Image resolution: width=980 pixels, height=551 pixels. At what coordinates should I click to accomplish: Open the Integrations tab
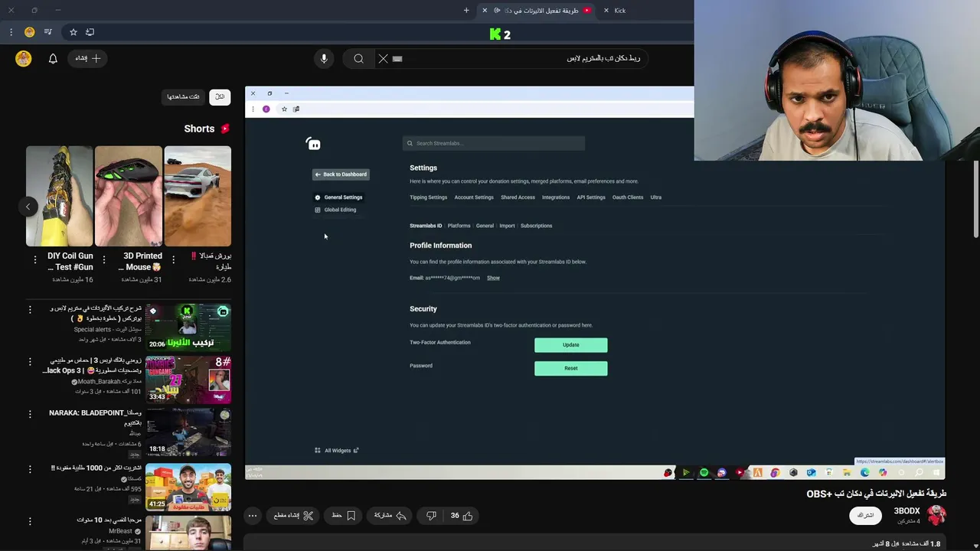[556, 197]
